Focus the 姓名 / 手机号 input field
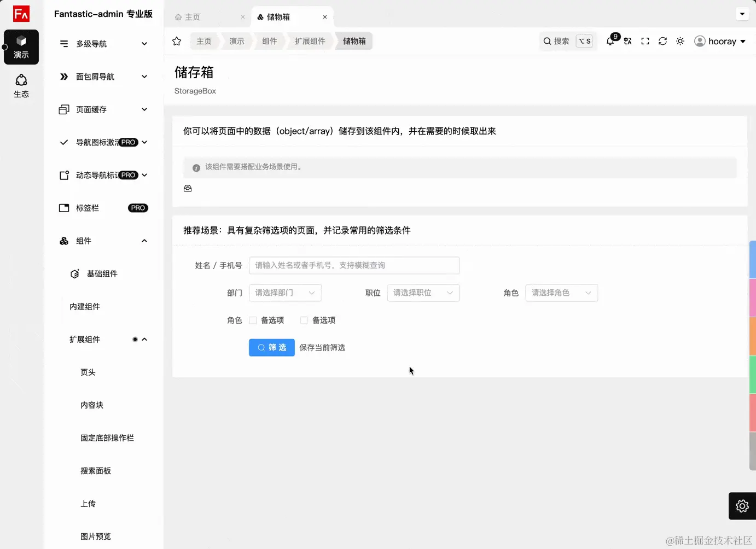The width and height of the screenshot is (756, 549). (x=354, y=265)
